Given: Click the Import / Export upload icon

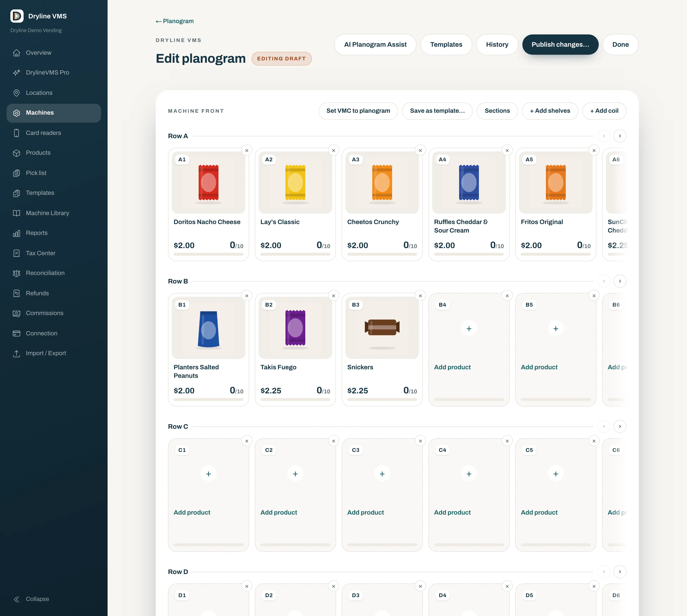Looking at the screenshot, I should coord(16,353).
